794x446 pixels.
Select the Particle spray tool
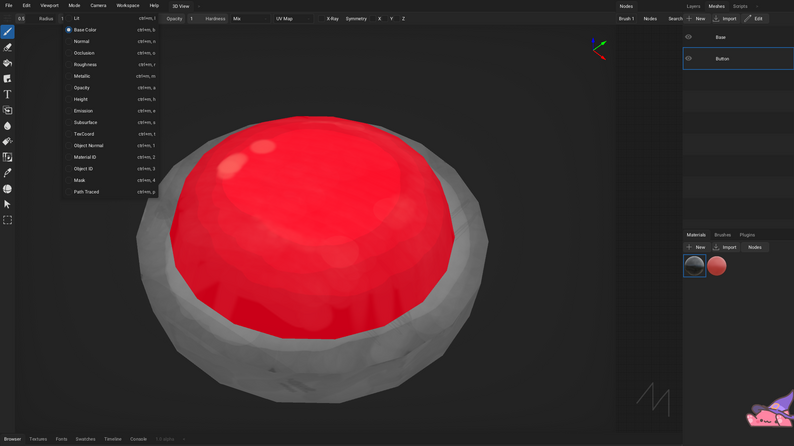click(x=8, y=142)
